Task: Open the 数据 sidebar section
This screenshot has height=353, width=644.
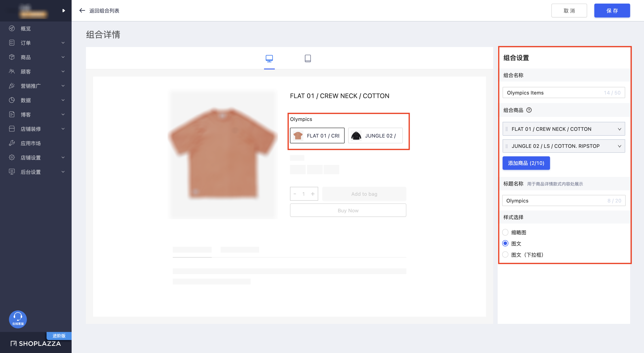Action: click(x=36, y=100)
